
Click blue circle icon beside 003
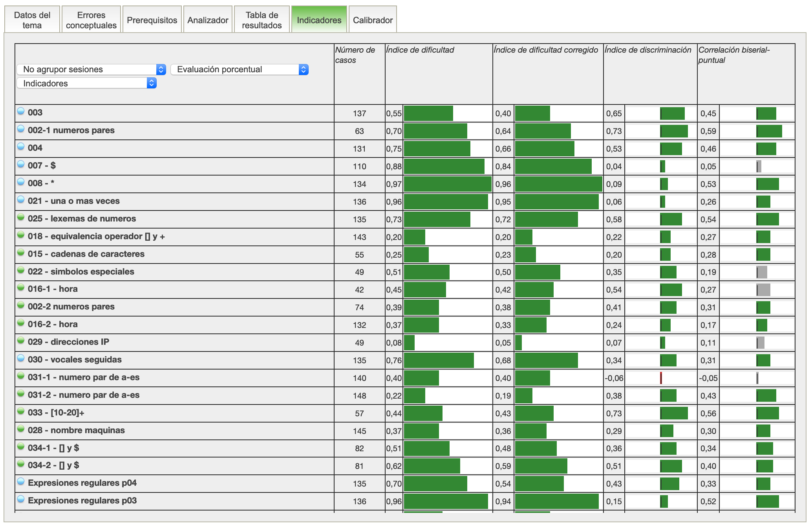tap(21, 111)
